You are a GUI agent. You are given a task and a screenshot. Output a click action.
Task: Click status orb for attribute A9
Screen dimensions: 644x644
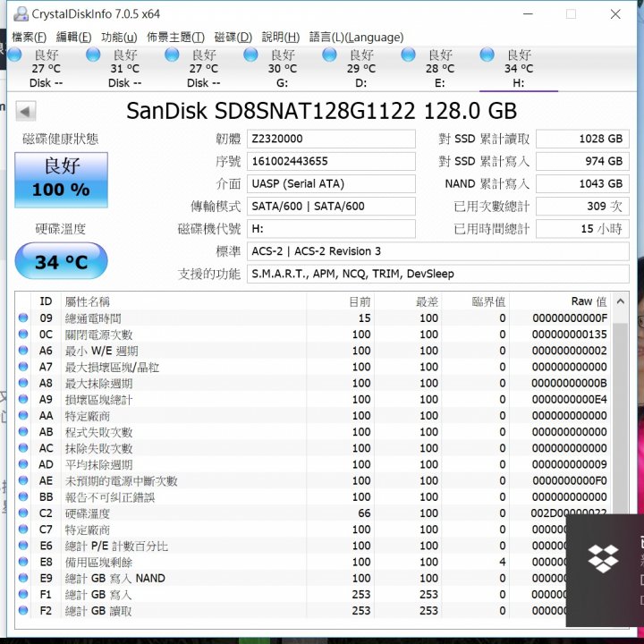23,399
